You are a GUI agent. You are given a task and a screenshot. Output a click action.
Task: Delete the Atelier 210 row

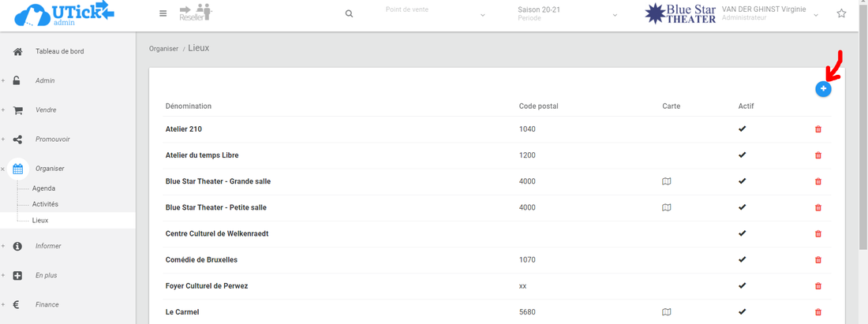pyautogui.click(x=817, y=129)
